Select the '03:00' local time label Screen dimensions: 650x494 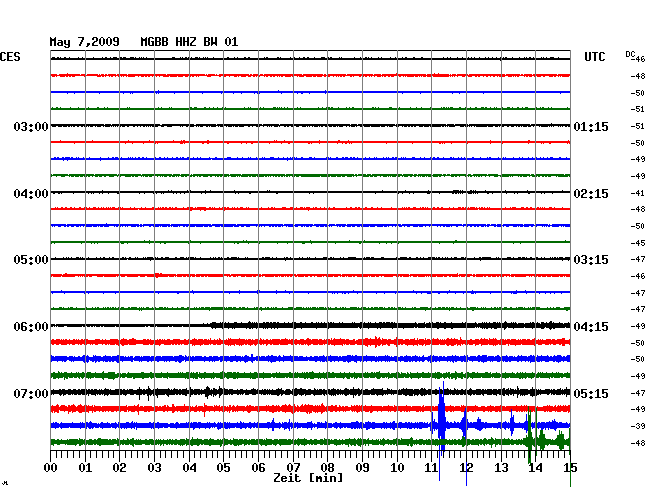click(31, 126)
